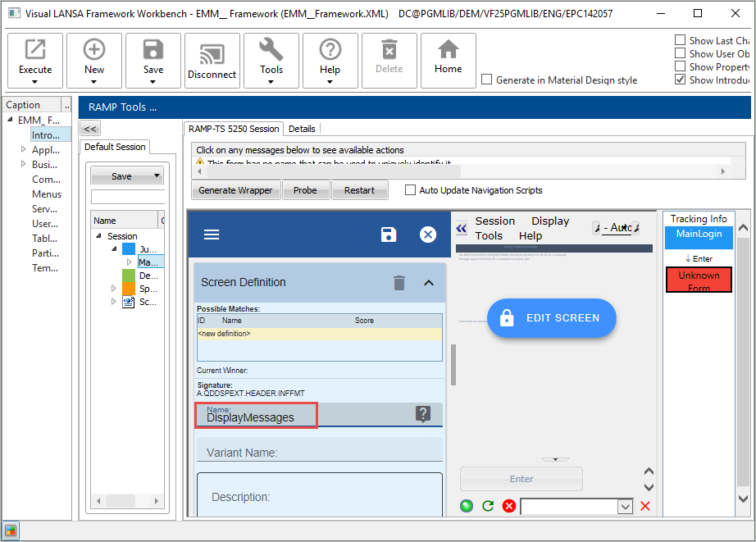Open the Session menu
756x542 pixels.
point(495,221)
